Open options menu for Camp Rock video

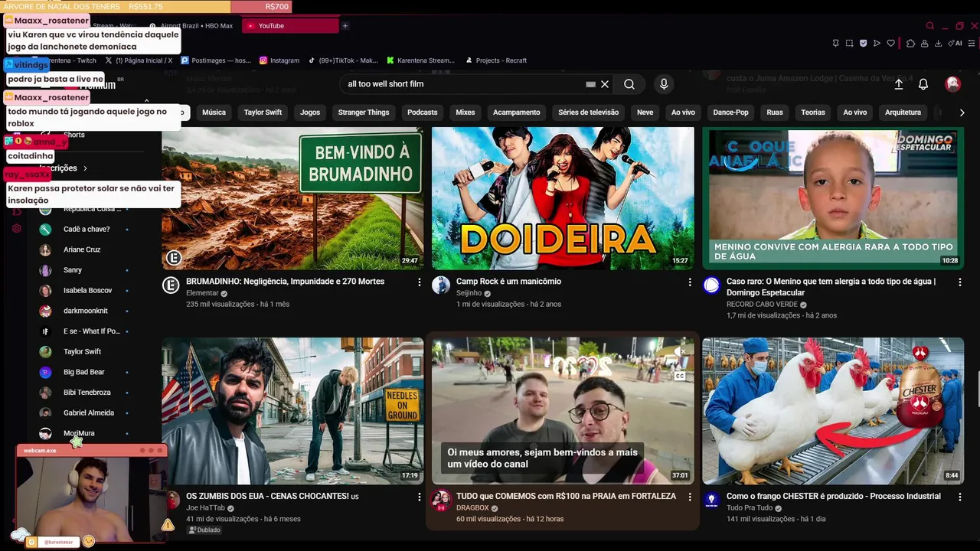[x=689, y=282]
